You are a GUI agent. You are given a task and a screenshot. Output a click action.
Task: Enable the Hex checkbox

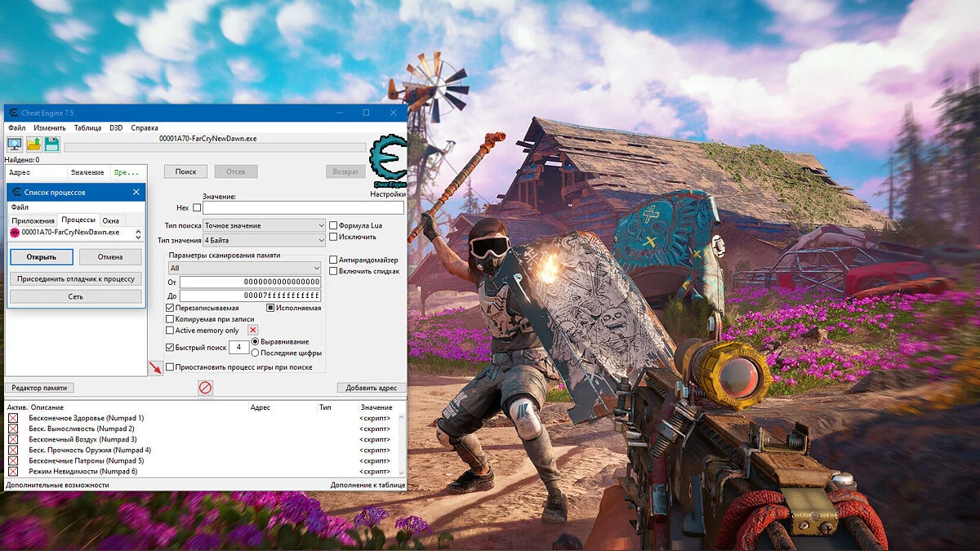[x=196, y=207]
